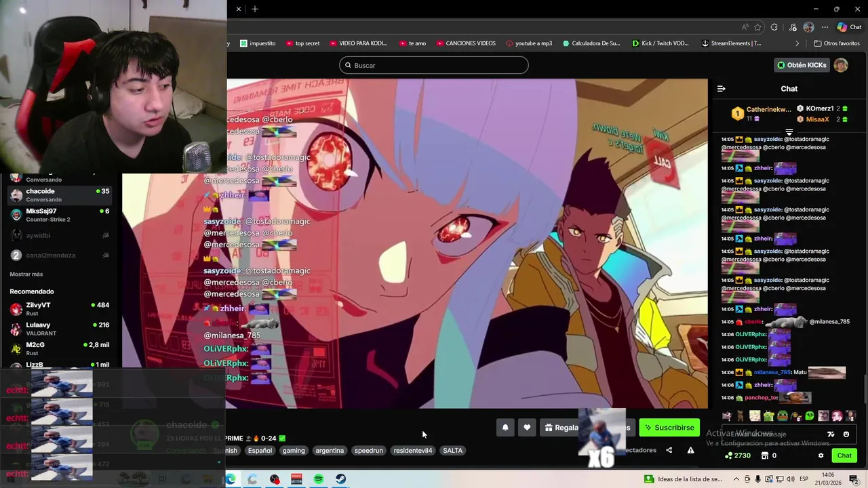
Task: Toggle stream notifications bell
Action: coord(505,428)
